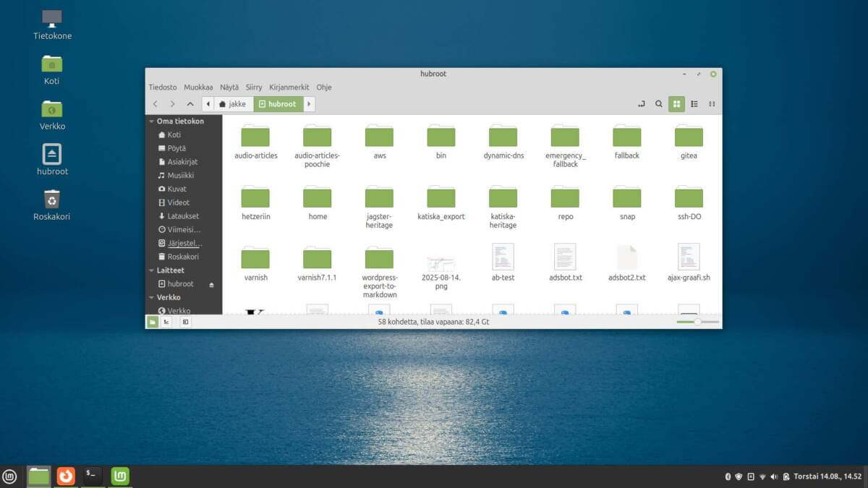Image resolution: width=868 pixels, height=488 pixels.
Task: Launch Firefox from the taskbar
Action: [x=65, y=476]
